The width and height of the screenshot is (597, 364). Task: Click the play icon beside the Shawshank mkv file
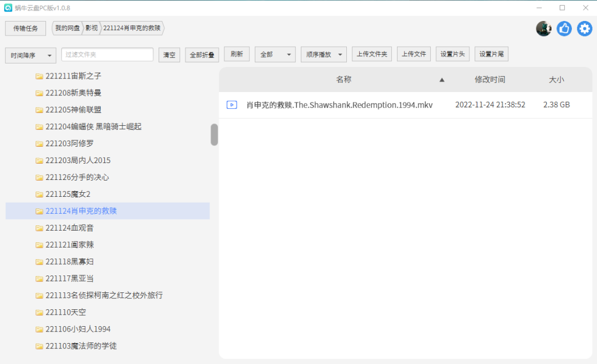[x=231, y=105]
